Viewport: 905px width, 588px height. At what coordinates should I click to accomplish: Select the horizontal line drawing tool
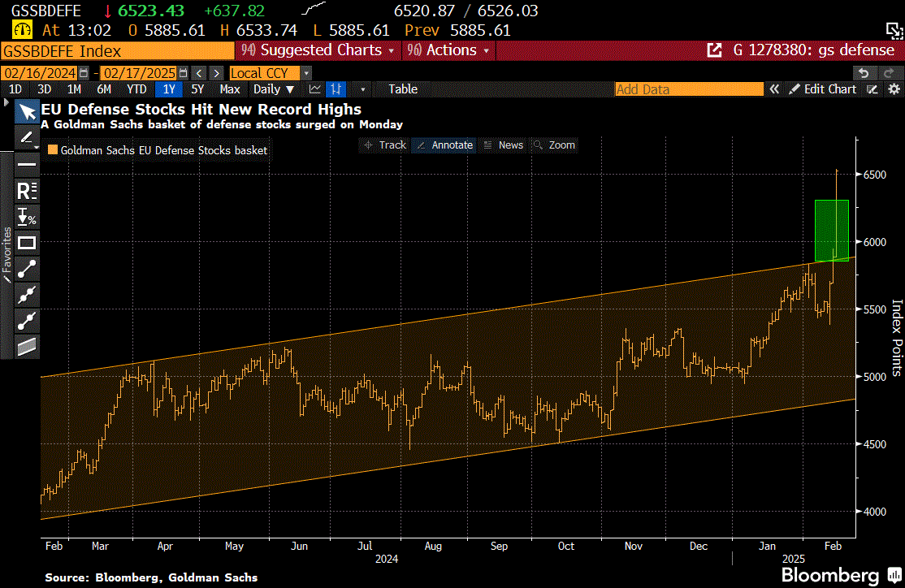pyautogui.click(x=27, y=164)
